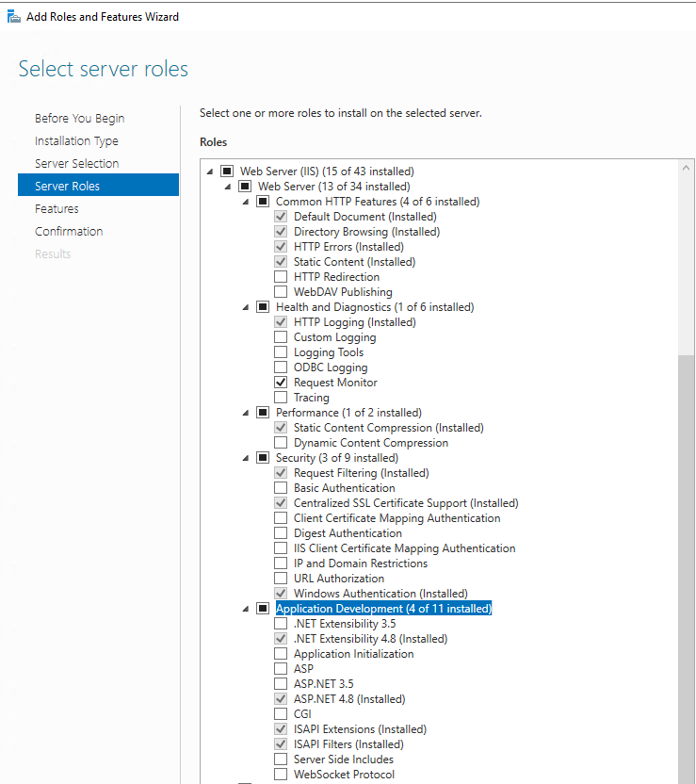
Task: Uncheck the Request Monitor checkbox
Action: coord(281,383)
